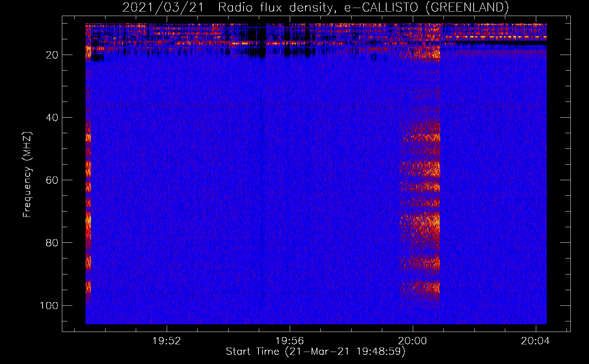Click the plot title '2021/03/21 Radio flux density'
The image size is (589, 364).
click(315, 7)
